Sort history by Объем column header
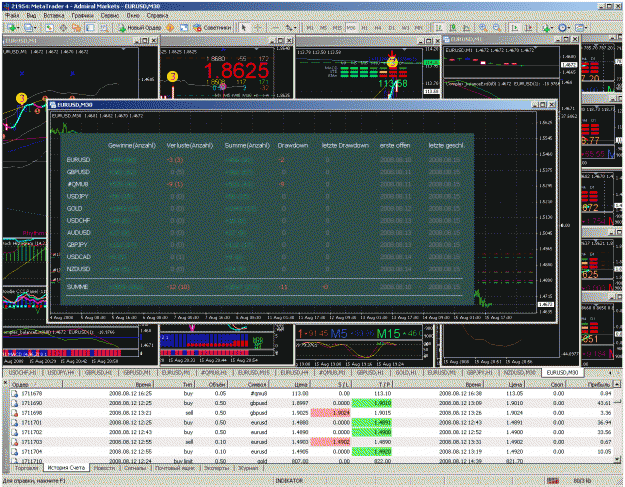625x487 pixels. point(211,384)
